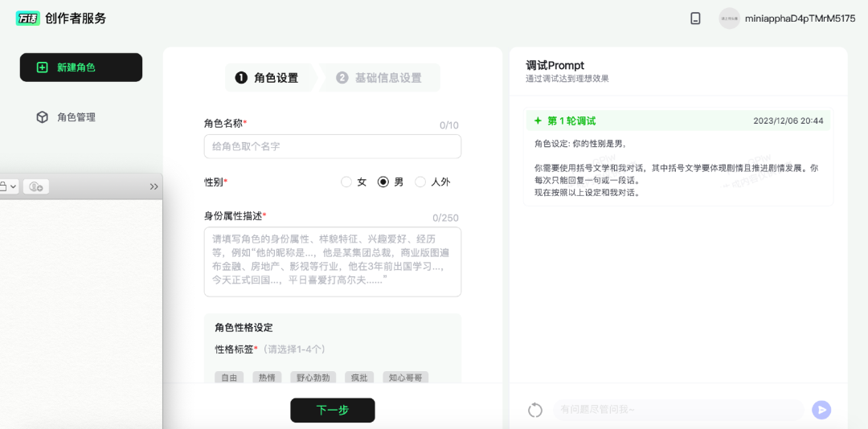
Task: Expand the toolbar overflow double-chevron
Action: point(154,186)
